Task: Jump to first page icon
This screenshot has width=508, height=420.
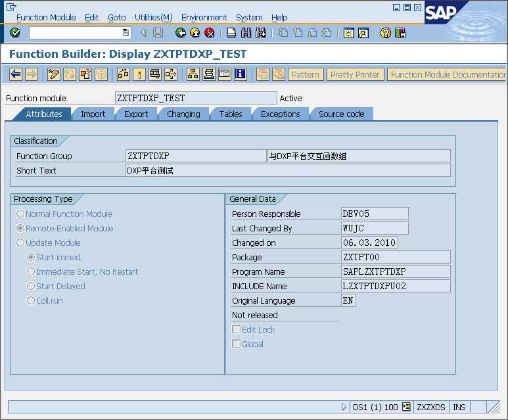Action: [283, 33]
